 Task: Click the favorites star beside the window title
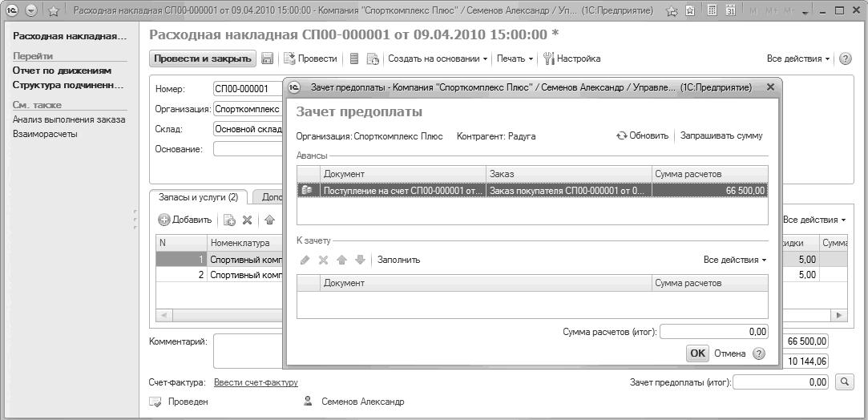(x=54, y=10)
